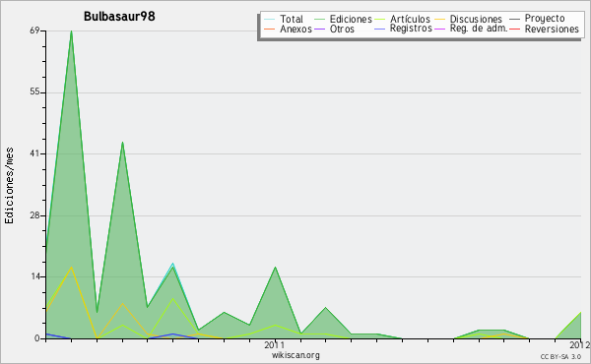Viewport: 591px width, 364px height.
Task: Select the Ediciones legend entry
Action: pyautogui.click(x=351, y=19)
